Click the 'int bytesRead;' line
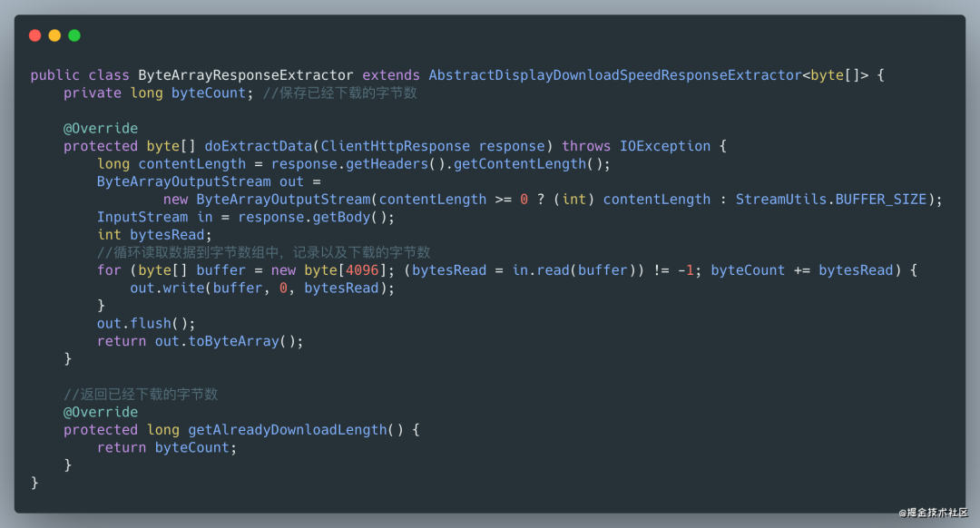This screenshot has width=980, height=528. pos(154,235)
